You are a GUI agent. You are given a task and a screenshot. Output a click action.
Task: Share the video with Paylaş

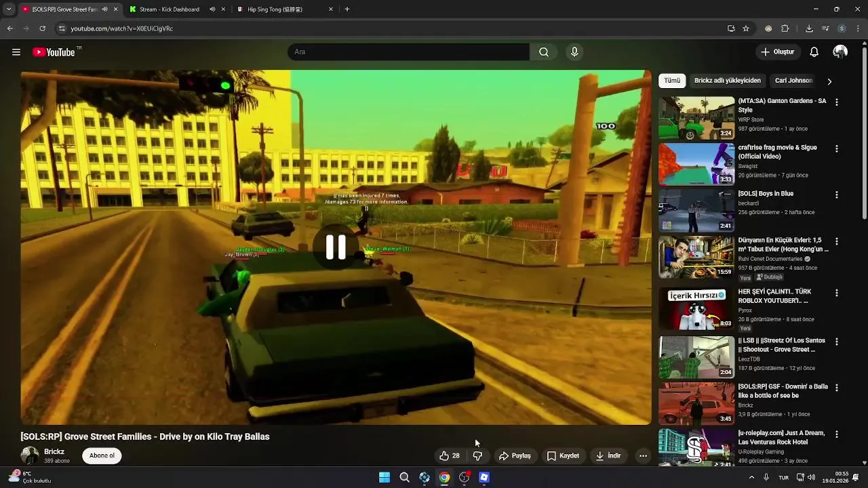515,456
